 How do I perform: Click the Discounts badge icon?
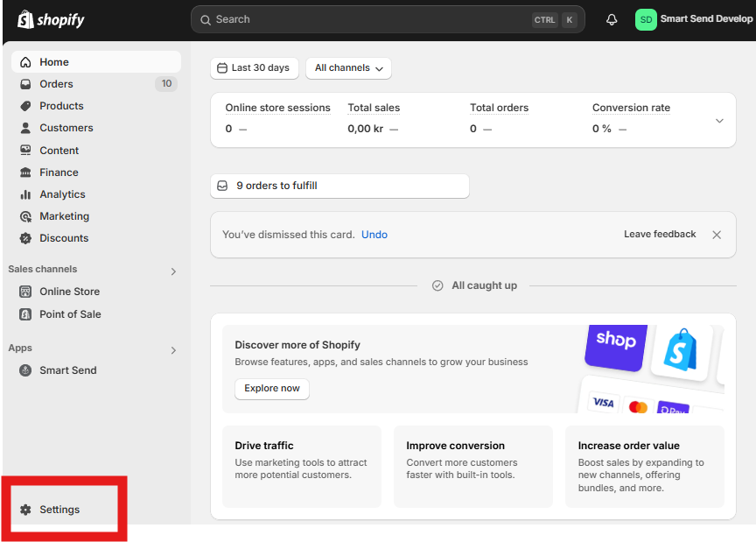pos(25,238)
